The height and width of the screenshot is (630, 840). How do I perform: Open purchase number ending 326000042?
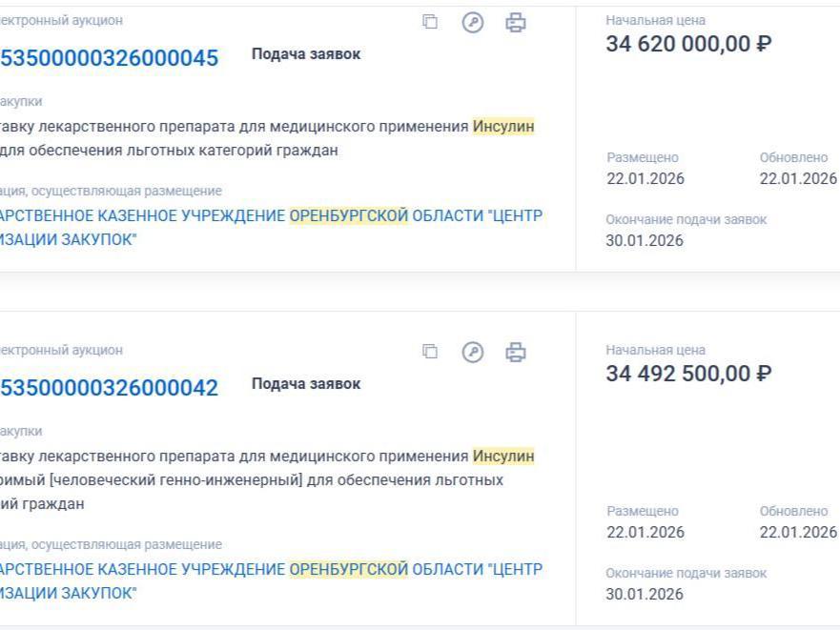[109, 388]
